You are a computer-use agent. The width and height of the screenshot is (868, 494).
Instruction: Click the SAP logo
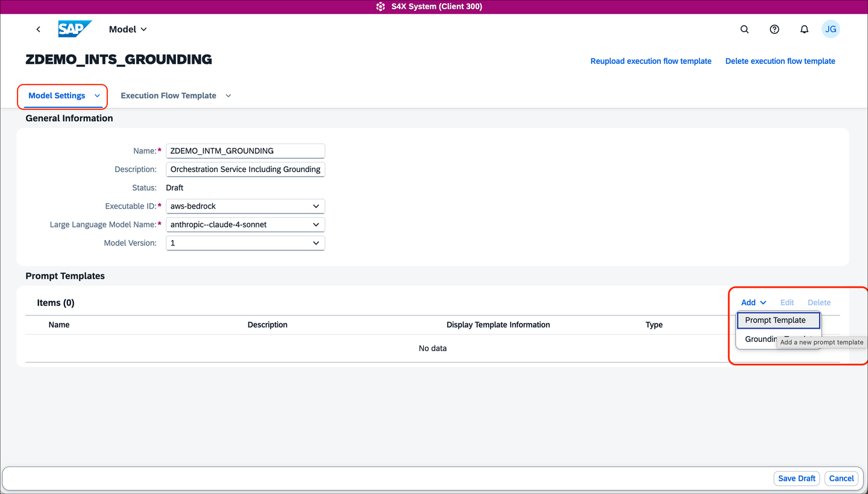[x=75, y=29]
